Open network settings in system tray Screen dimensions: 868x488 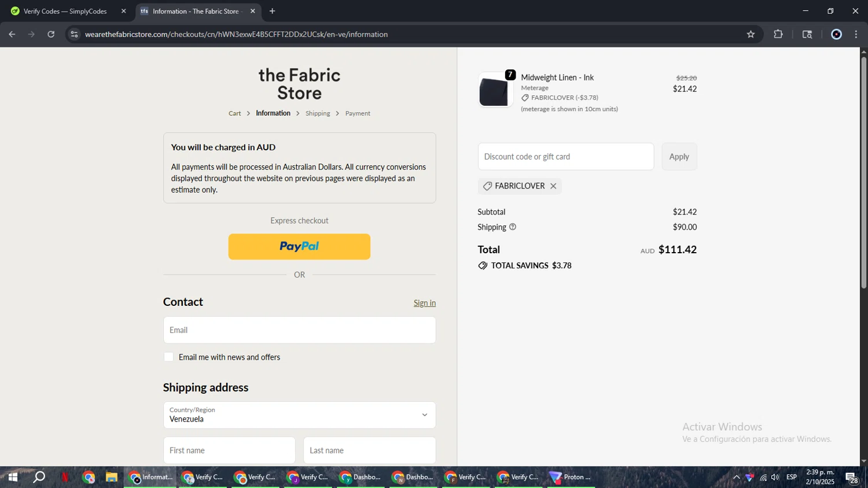click(763, 477)
